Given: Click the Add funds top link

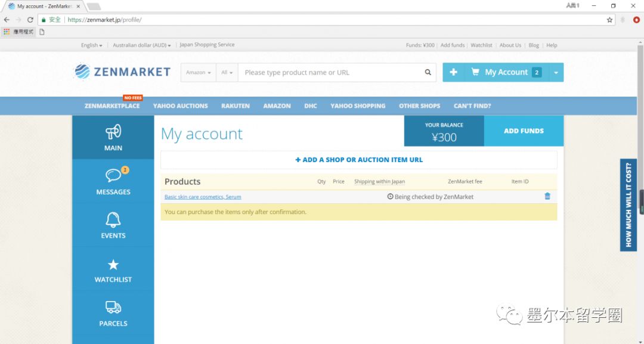Looking at the screenshot, I should (x=453, y=45).
